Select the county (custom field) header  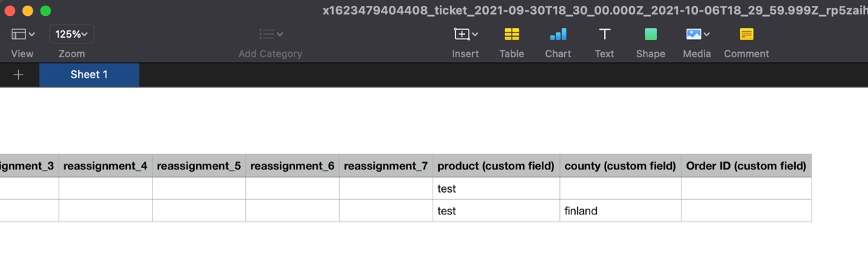point(621,166)
